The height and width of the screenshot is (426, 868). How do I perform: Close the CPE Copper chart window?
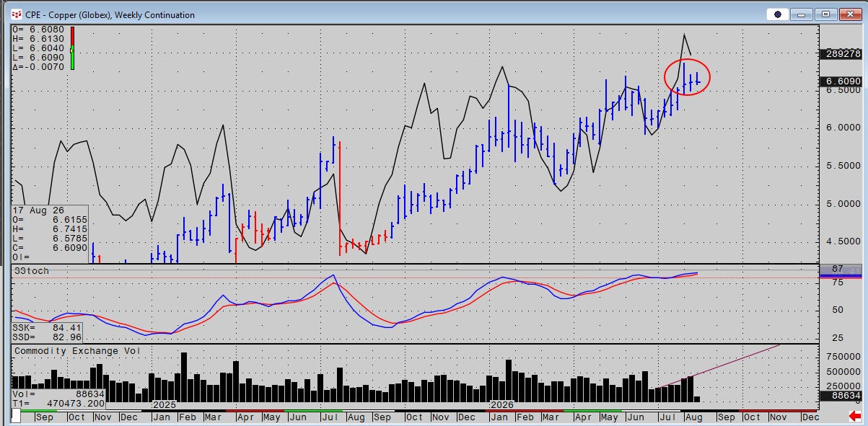click(849, 14)
